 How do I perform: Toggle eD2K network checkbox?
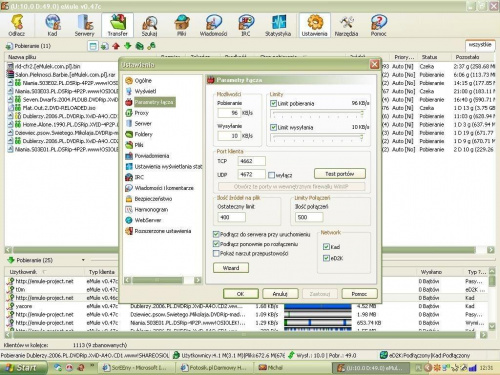326,258
